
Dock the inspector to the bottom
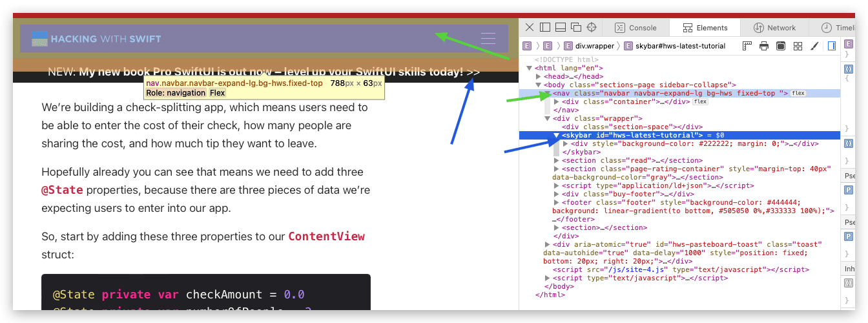click(561, 27)
